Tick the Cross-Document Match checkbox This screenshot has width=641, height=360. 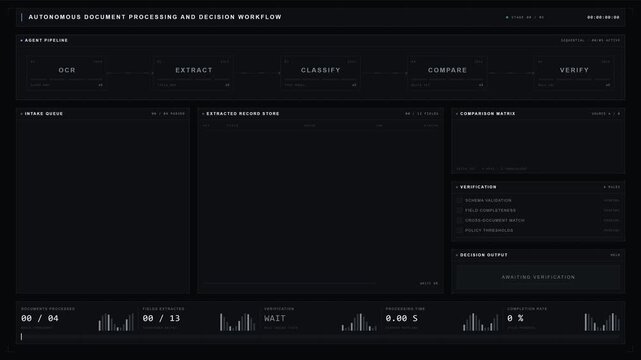pyautogui.click(x=459, y=220)
